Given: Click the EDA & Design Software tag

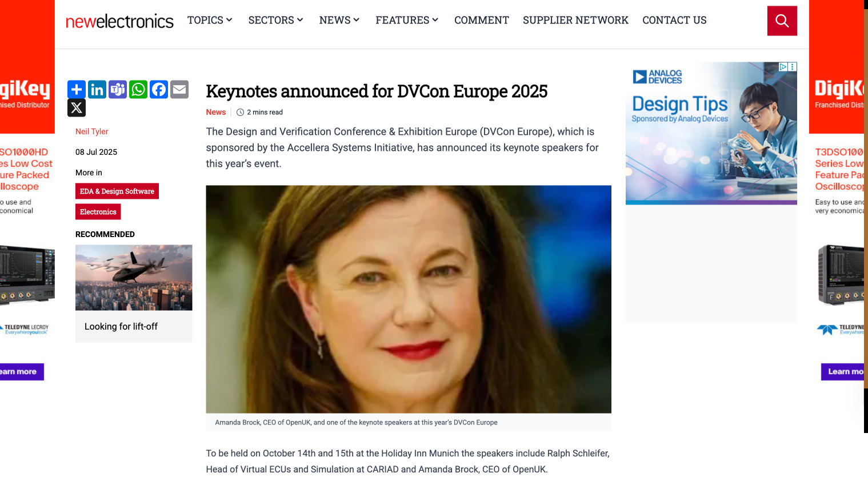Looking at the screenshot, I should 117,191.
